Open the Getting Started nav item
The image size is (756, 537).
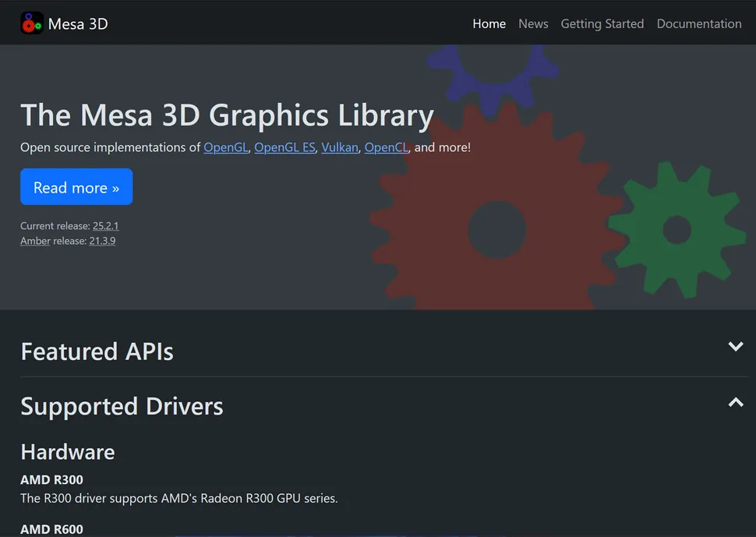coord(602,24)
